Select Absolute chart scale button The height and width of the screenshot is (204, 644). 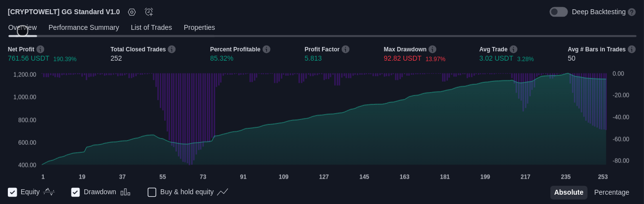[569, 192]
